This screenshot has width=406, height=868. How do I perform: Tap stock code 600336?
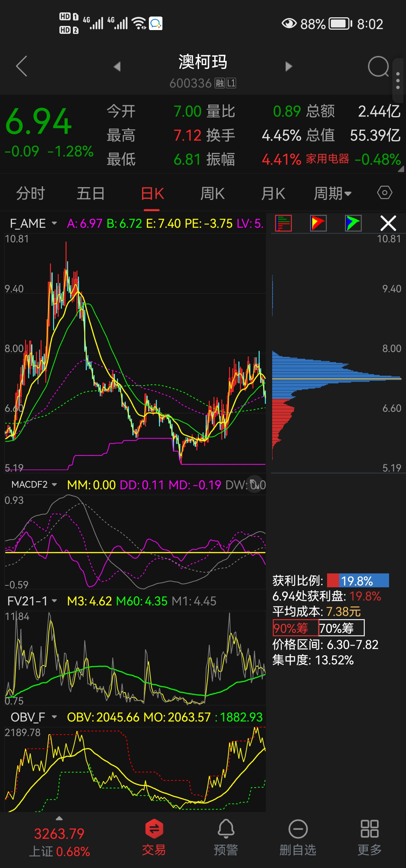pos(191,83)
